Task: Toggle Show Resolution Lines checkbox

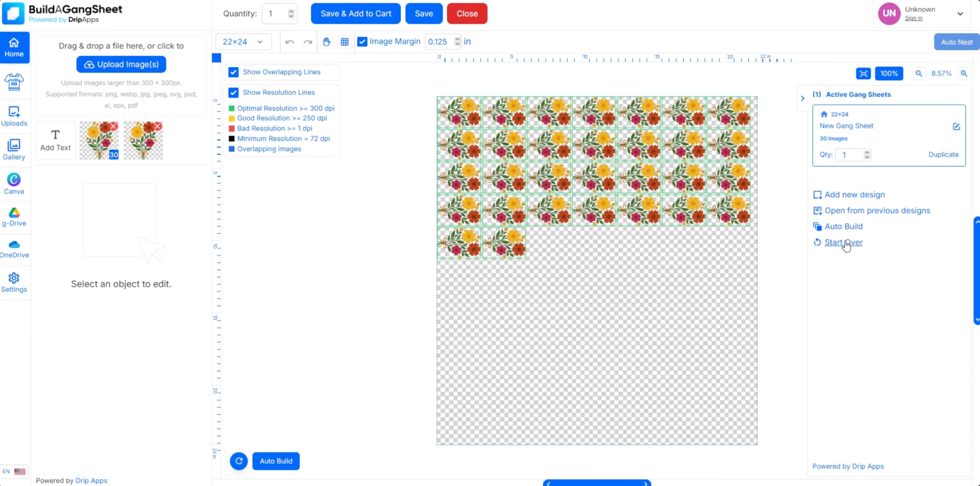Action: (x=233, y=93)
